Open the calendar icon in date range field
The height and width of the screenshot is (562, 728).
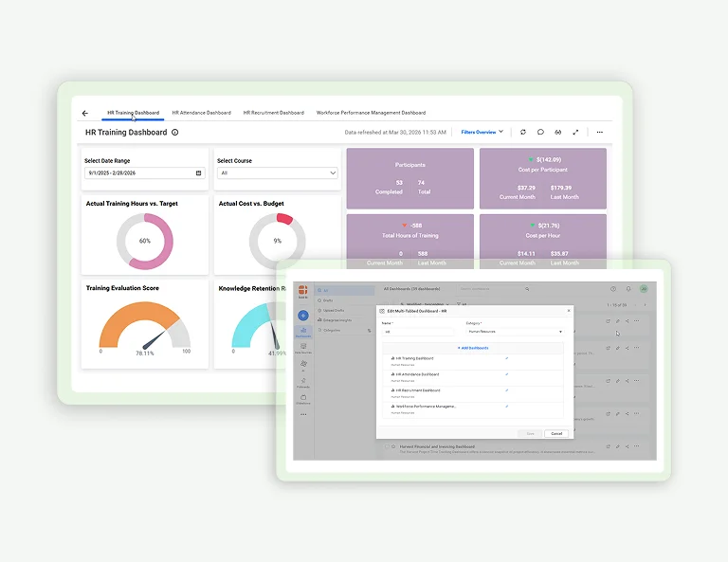click(x=199, y=173)
